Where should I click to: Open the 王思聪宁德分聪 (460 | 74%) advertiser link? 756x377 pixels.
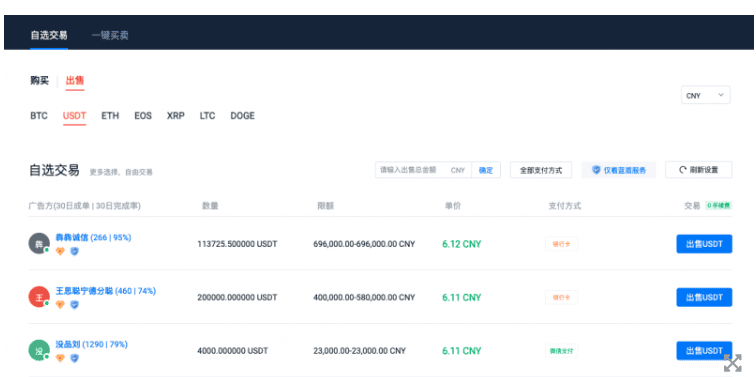(x=106, y=291)
